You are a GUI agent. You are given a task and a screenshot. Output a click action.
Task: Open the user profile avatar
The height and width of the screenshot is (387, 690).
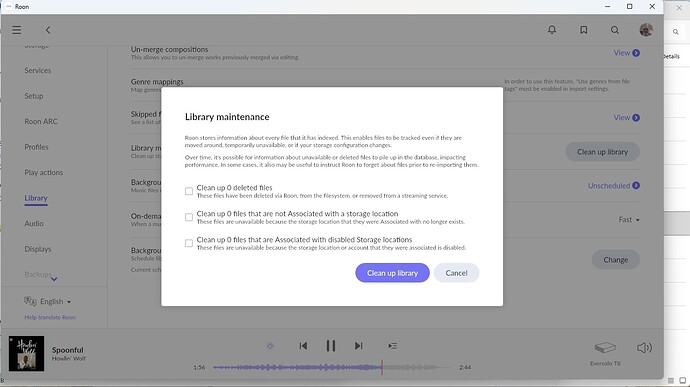pos(646,30)
